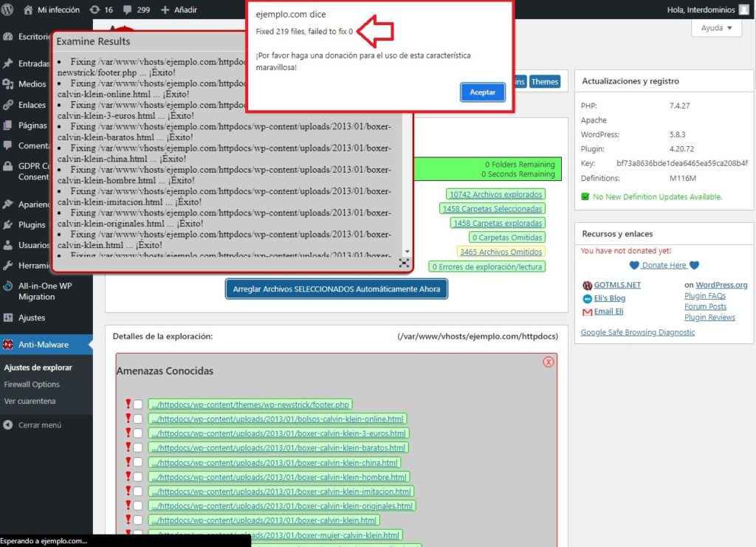Expand 0 Errores de exploración/lectura details
This screenshot has width=756, height=547.
(x=487, y=266)
